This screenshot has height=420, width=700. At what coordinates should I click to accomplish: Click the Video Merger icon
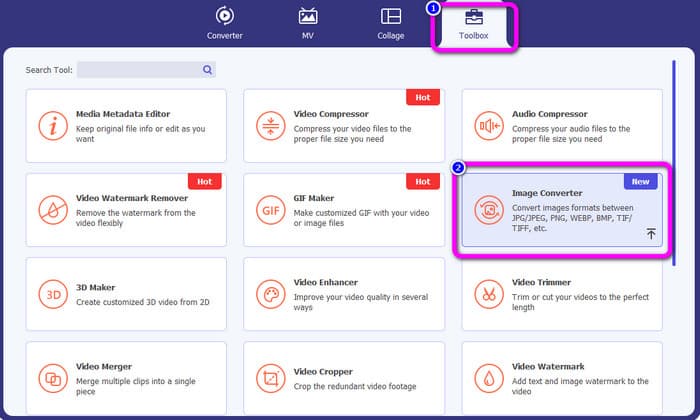(x=53, y=379)
